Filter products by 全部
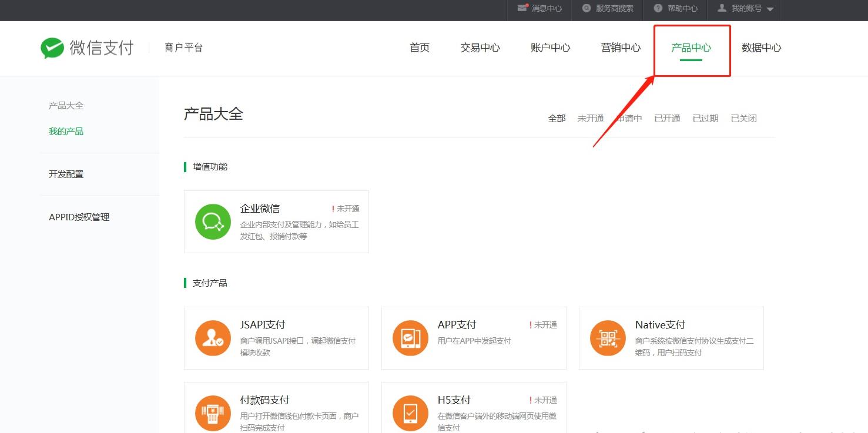This screenshot has width=868, height=433. pos(557,118)
